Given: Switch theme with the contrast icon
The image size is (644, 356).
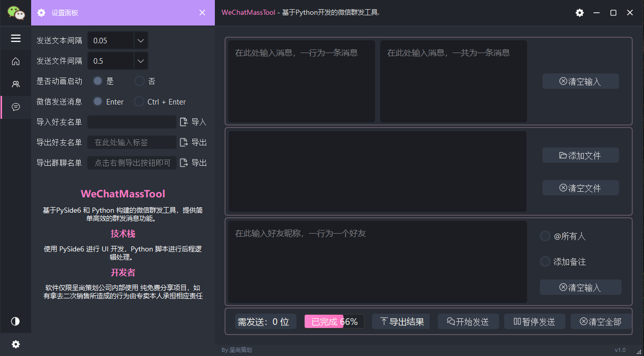Looking at the screenshot, I should pyautogui.click(x=15, y=321).
